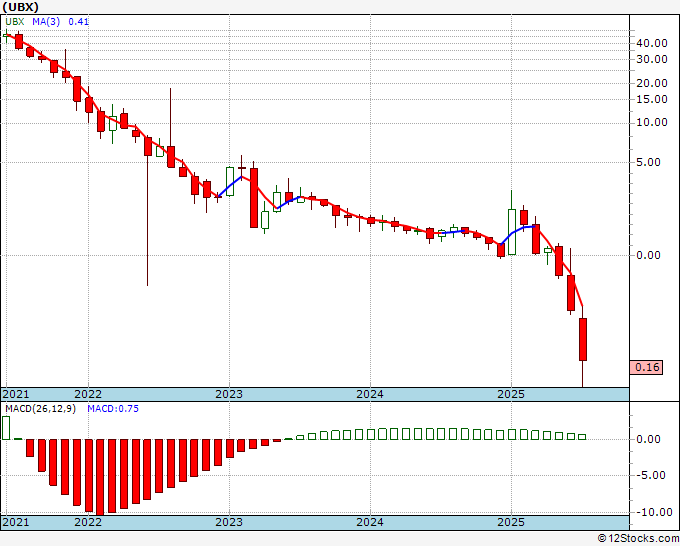Screen dimensions: 680x546
Task: Click the deepest red MACD bar at 2022
Action: coord(101,477)
